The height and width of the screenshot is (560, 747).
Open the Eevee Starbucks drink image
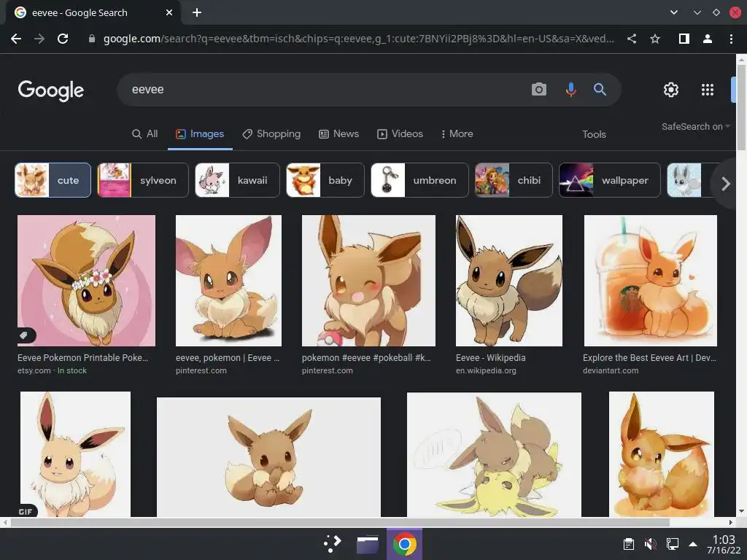(x=650, y=281)
